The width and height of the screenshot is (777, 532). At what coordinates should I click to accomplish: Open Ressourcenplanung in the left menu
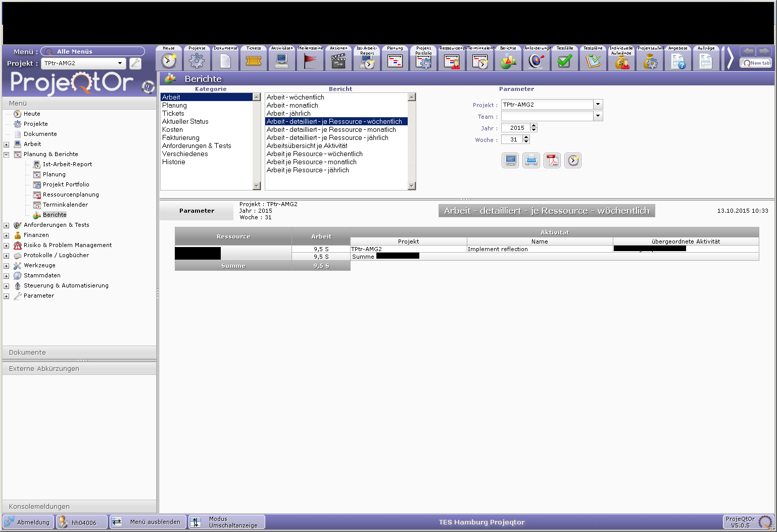point(71,195)
